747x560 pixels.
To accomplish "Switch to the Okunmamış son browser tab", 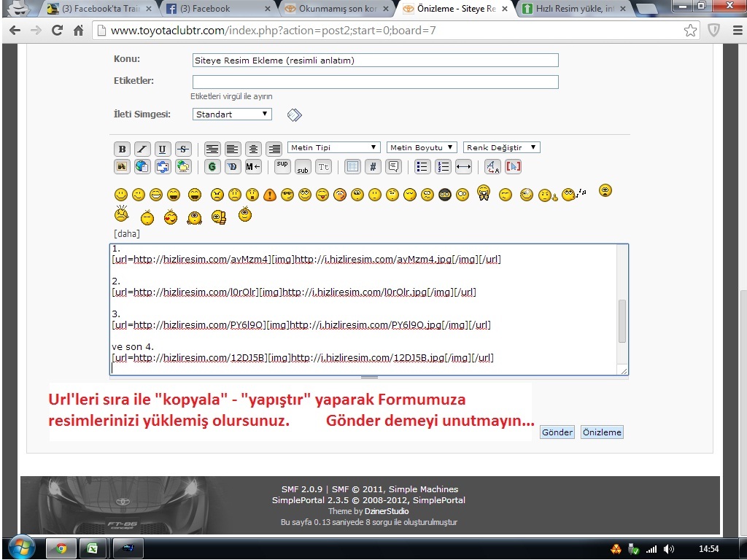I will [x=333, y=9].
